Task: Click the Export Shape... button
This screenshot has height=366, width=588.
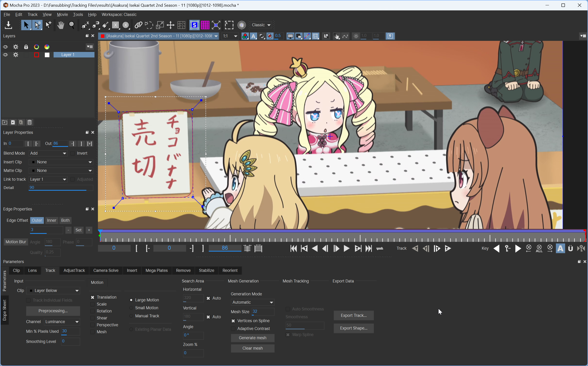Action: pyautogui.click(x=354, y=328)
